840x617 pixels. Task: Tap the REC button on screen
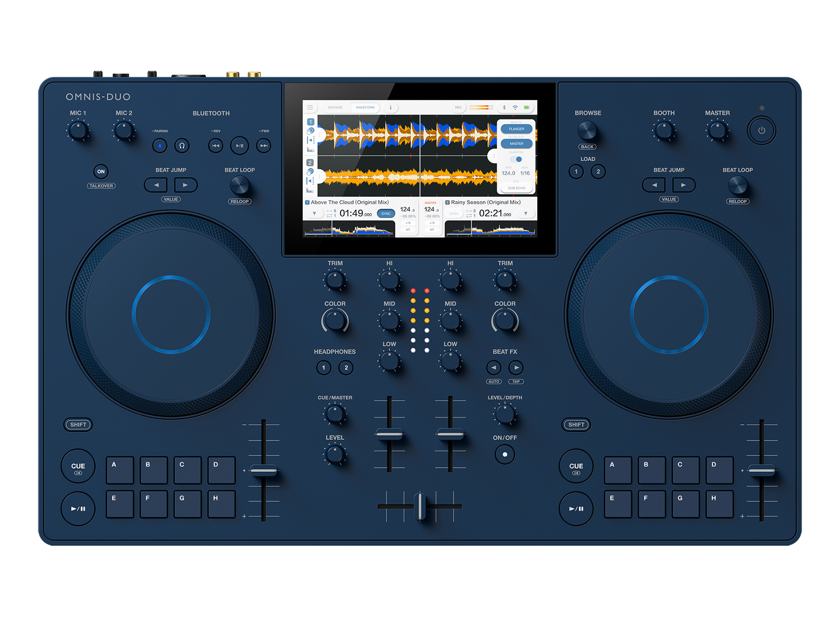(x=458, y=107)
